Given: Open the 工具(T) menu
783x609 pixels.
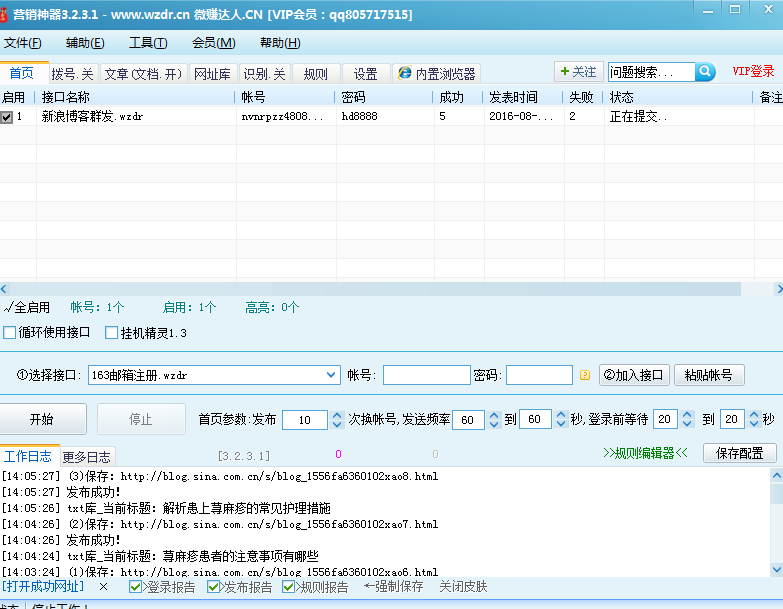Looking at the screenshot, I should tap(147, 43).
